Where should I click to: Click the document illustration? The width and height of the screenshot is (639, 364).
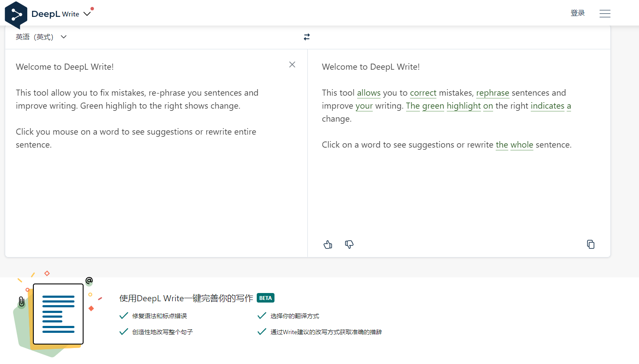(x=58, y=314)
